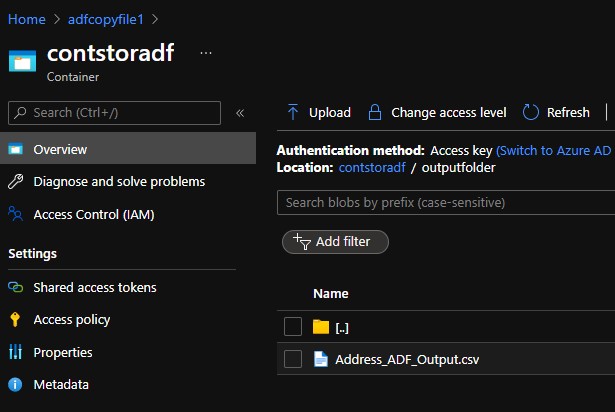Screen dimensions: 615x412
Task: Click the Search blobs by prefix field
Action: pos(446,202)
